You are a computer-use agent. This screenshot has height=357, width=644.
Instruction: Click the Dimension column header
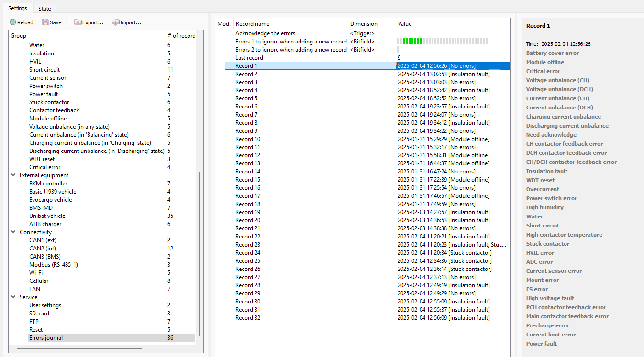[372, 24]
